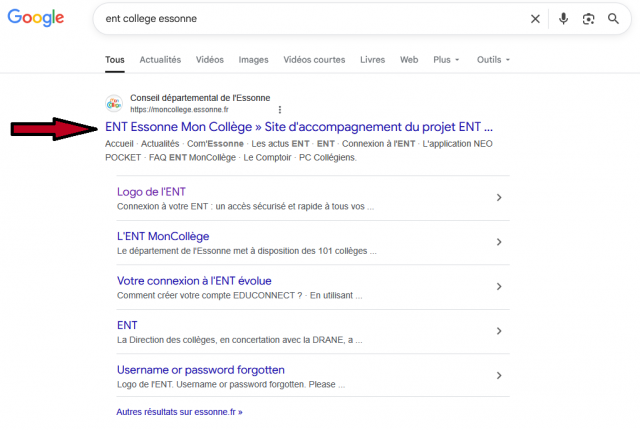640x430 pixels.
Task: Open ENT Essonne Mon Collège result title
Action: click(299, 128)
